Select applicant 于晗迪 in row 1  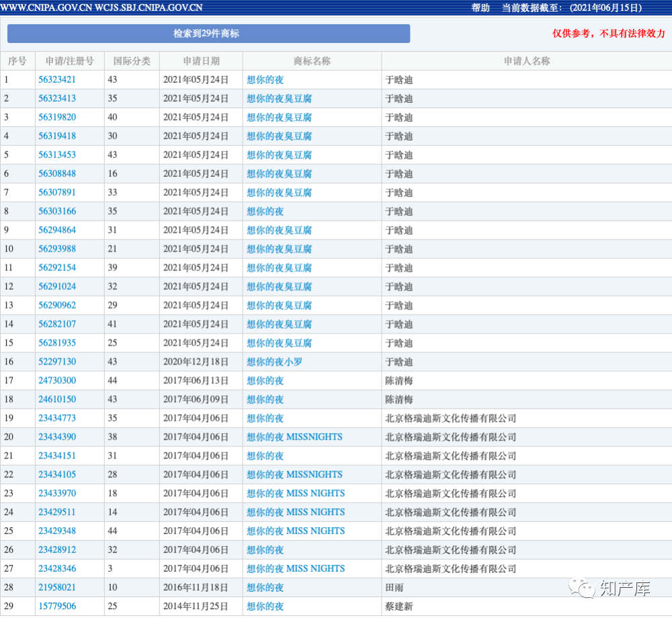click(399, 80)
